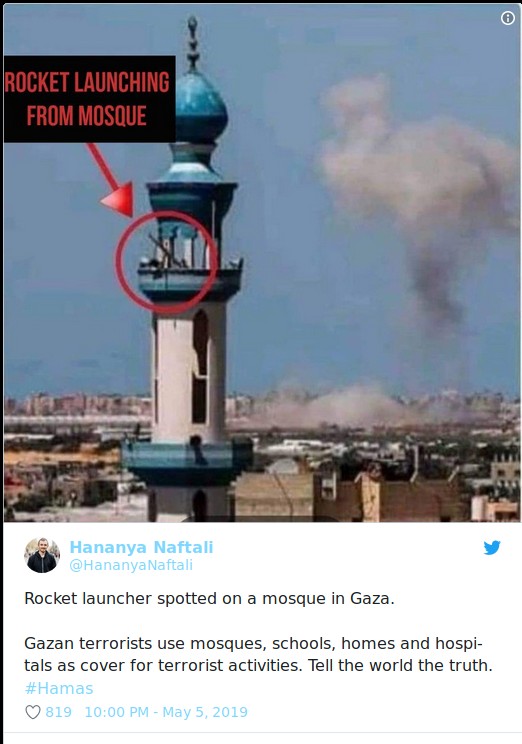Click the info icon on the photo

pos(508,18)
